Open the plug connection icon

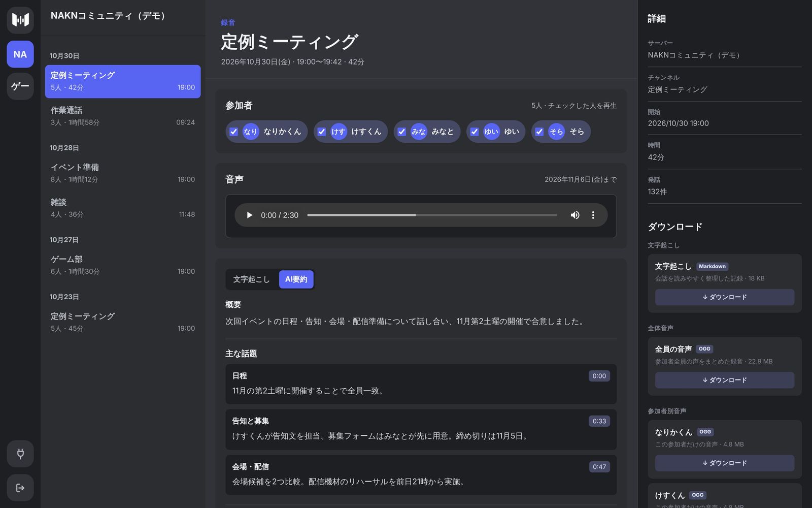pyautogui.click(x=20, y=454)
